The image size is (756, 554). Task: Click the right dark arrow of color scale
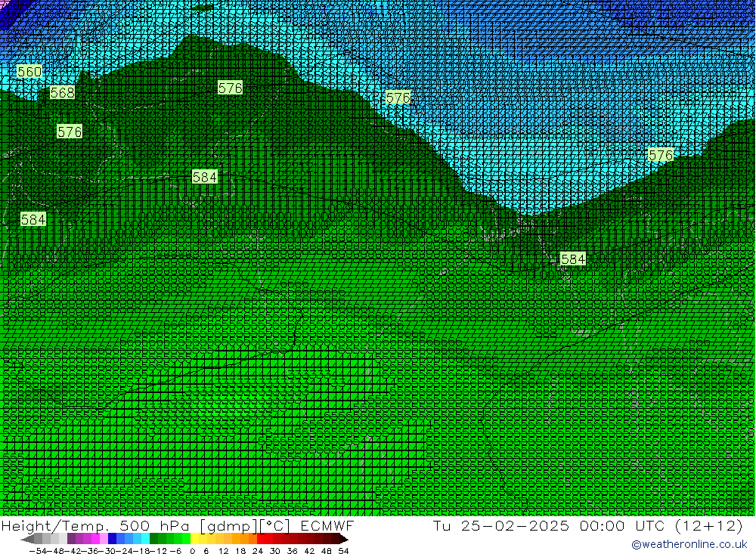point(344,539)
